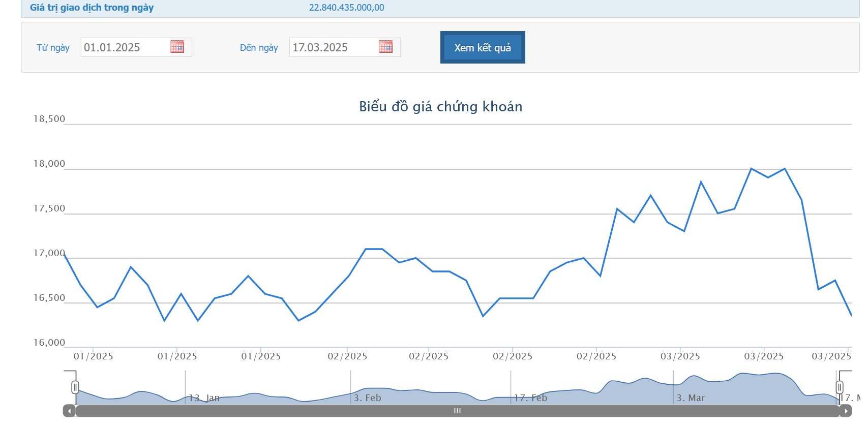Click the 16,000 y-axis label
868x427 pixels.
coord(49,343)
